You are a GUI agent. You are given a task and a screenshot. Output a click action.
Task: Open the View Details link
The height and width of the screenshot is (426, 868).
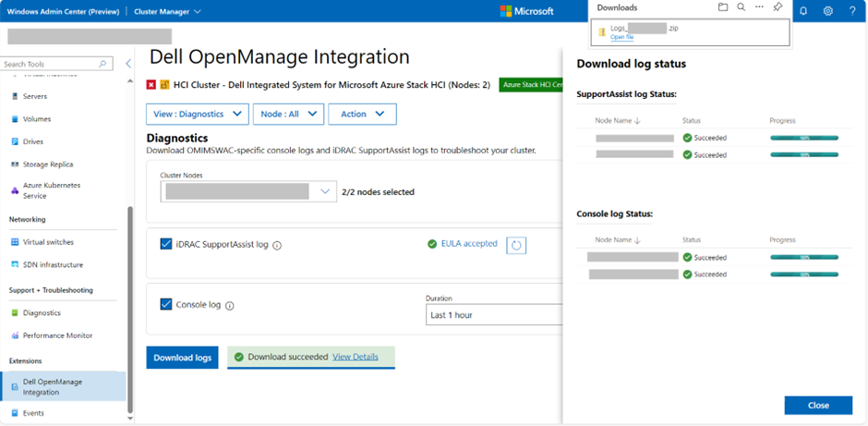pyautogui.click(x=356, y=357)
